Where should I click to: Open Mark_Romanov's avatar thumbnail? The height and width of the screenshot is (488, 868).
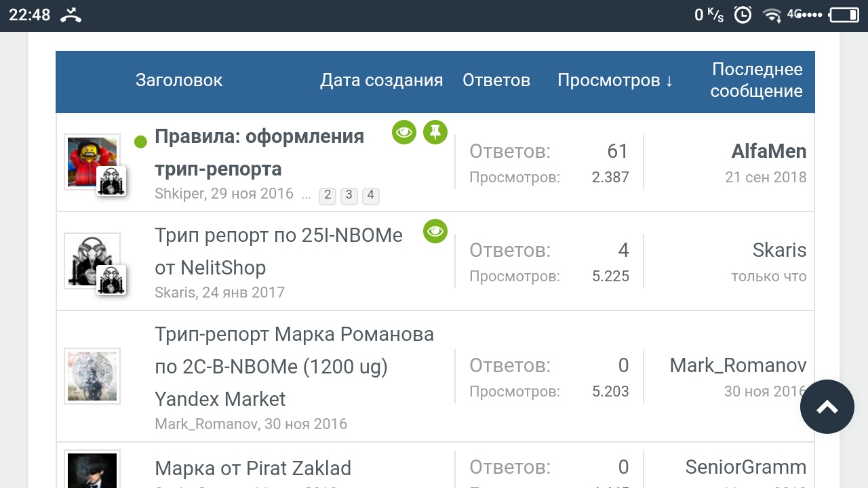click(92, 376)
